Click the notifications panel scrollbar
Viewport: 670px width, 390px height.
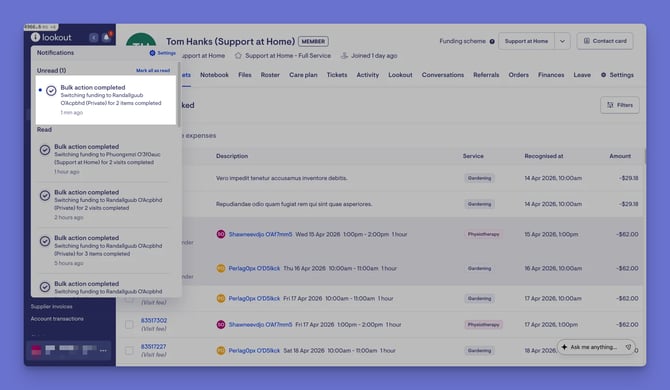click(179, 94)
